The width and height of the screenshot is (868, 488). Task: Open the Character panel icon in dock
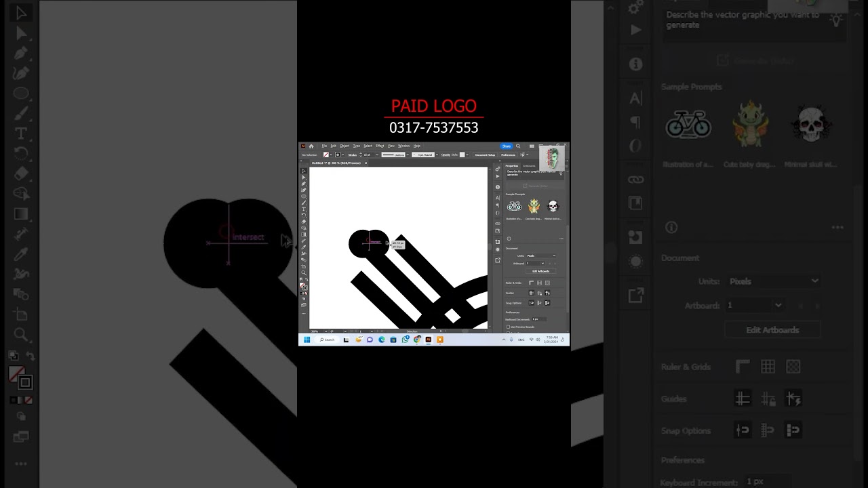coord(498,198)
